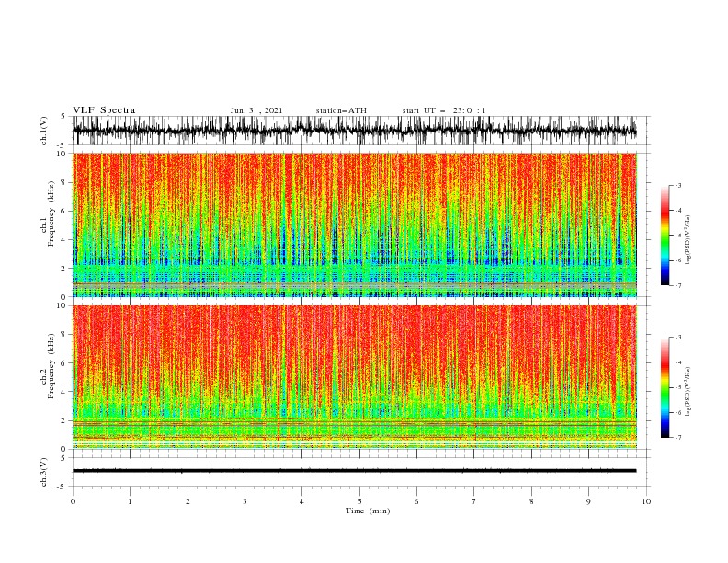Click the upper log(PSD)(V²/Hz) colorbar label

tap(688, 240)
